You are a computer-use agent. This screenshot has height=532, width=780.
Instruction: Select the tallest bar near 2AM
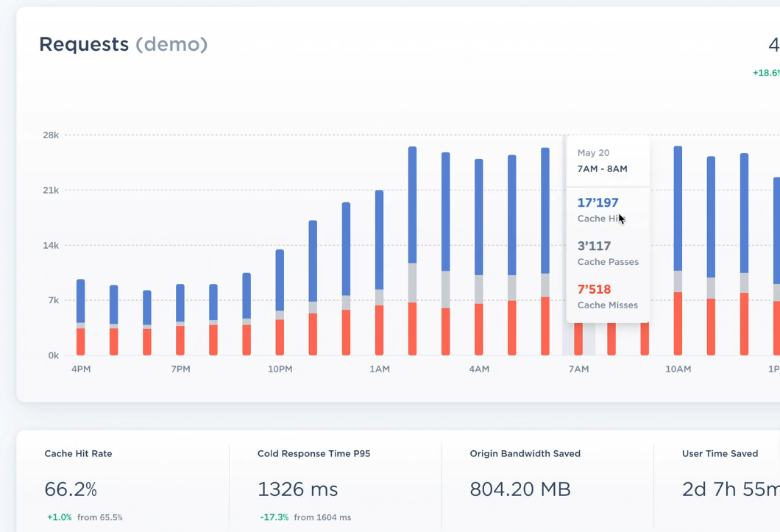pyautogui.click(x=413, y=243)
